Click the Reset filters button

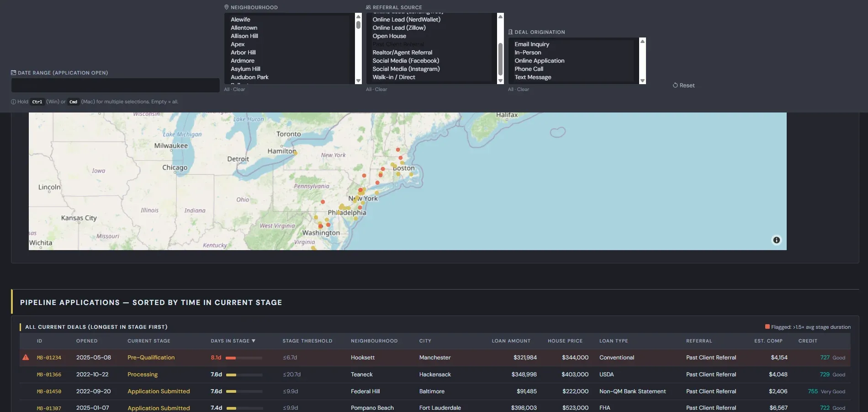[x=683, y=86]
